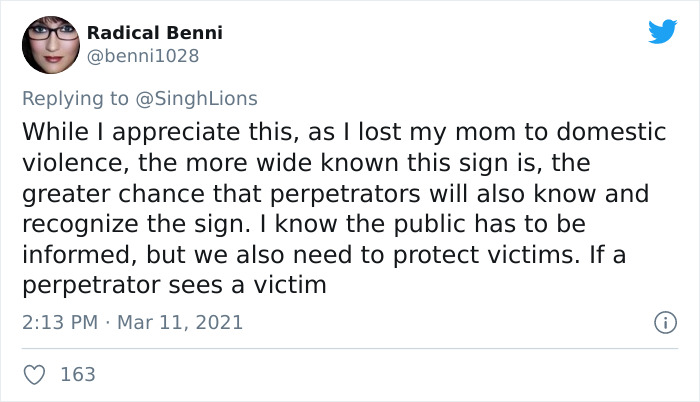Image resolution: width=700 pixels, height=402 pixels.
Task: Click the divider line above the likes
Action: point(350,349)
